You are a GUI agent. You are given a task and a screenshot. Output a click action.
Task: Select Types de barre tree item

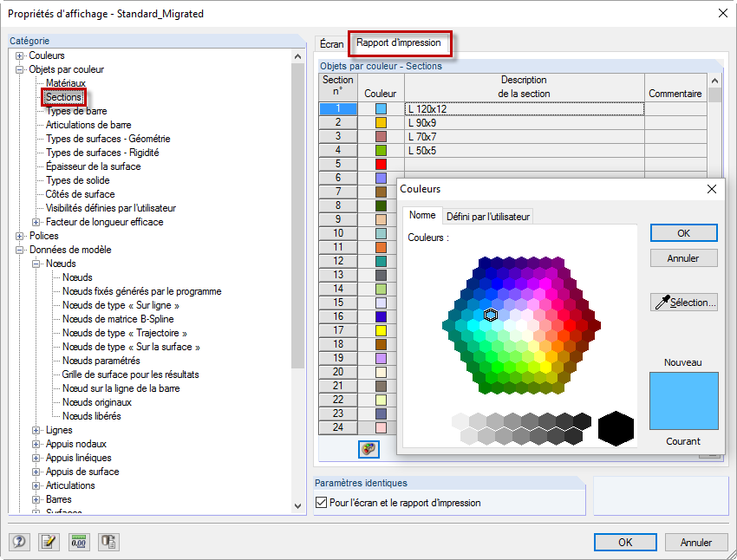(76, 111)
